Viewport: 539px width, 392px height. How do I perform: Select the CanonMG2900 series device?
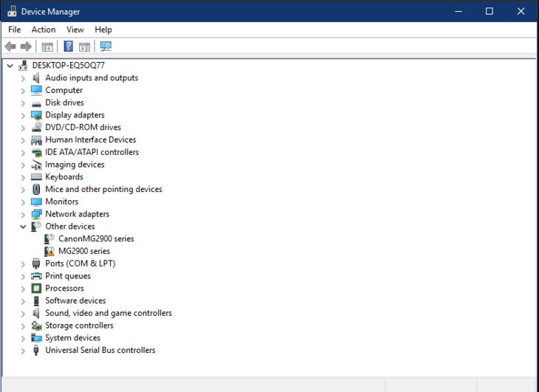(96, 239)
